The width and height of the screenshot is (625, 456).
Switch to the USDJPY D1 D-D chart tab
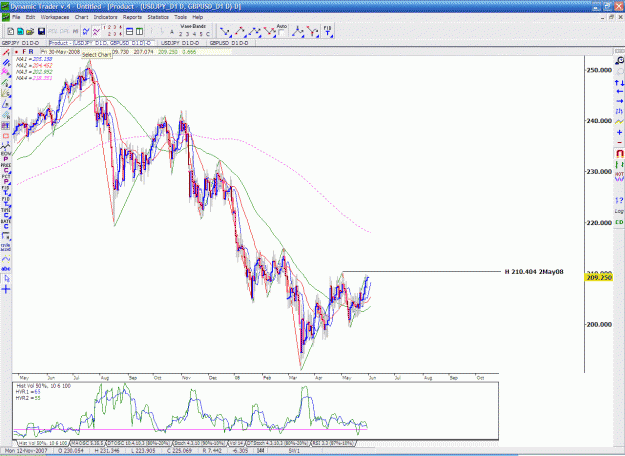(x=180, y=43)
